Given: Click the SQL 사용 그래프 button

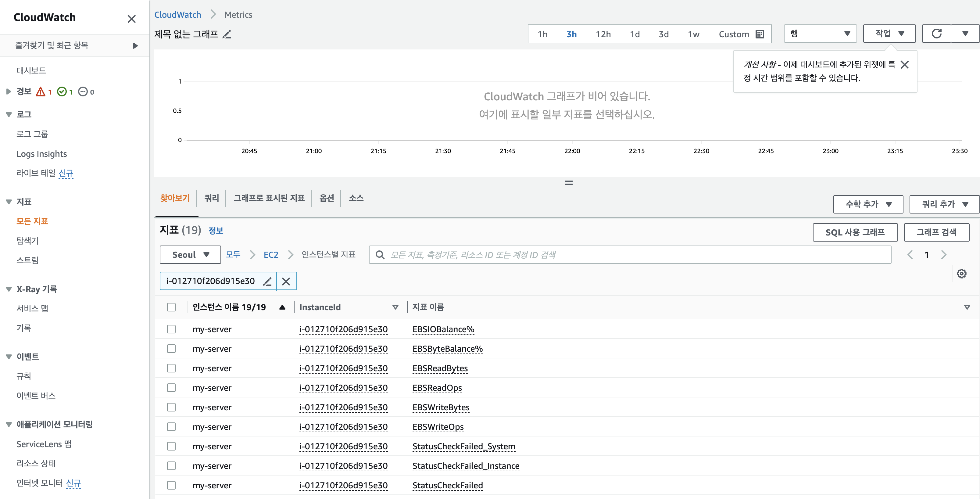Looking at the screenshot, I should [x=855, y=232].
